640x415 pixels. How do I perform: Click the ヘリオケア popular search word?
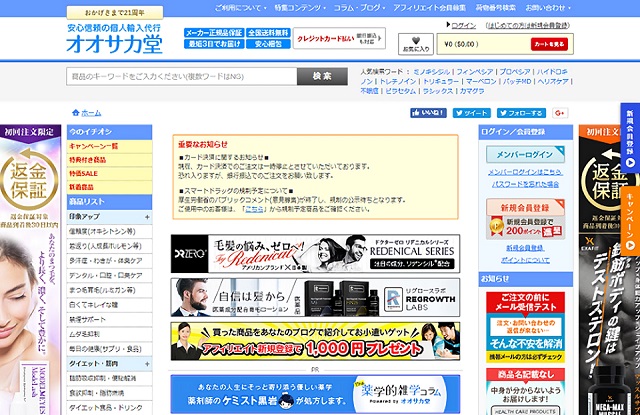pos(553,82)
